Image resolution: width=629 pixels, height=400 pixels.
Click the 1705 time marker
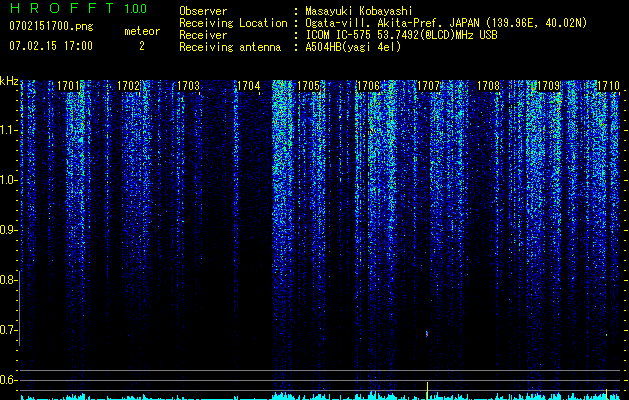[308, 86]
